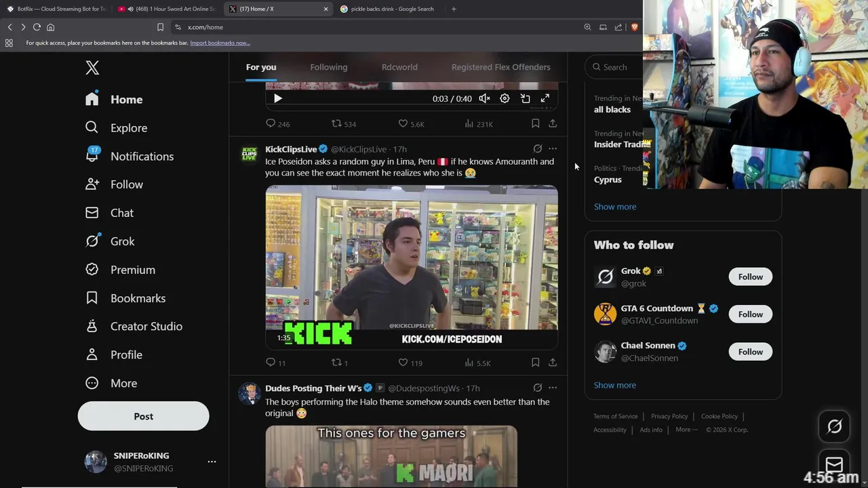The image size is (868, 488).
Task: Open KickClipsLive display name link
Action: pos(291,149)
